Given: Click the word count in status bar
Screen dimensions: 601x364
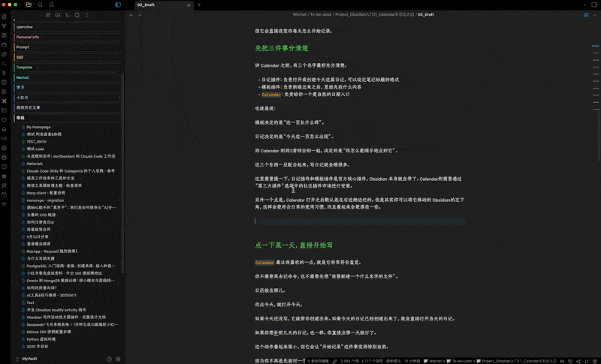Looking at the screenshot, I should tap(349, 361).
